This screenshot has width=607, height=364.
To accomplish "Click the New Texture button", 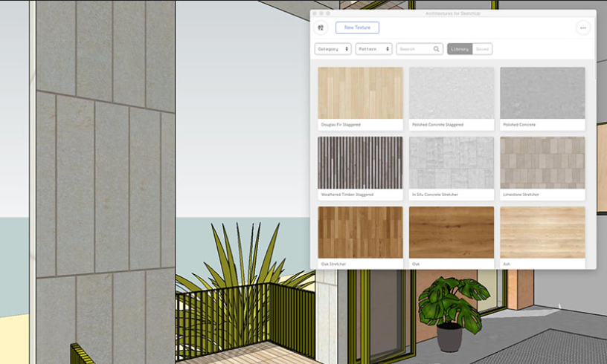I will point(357,27).
